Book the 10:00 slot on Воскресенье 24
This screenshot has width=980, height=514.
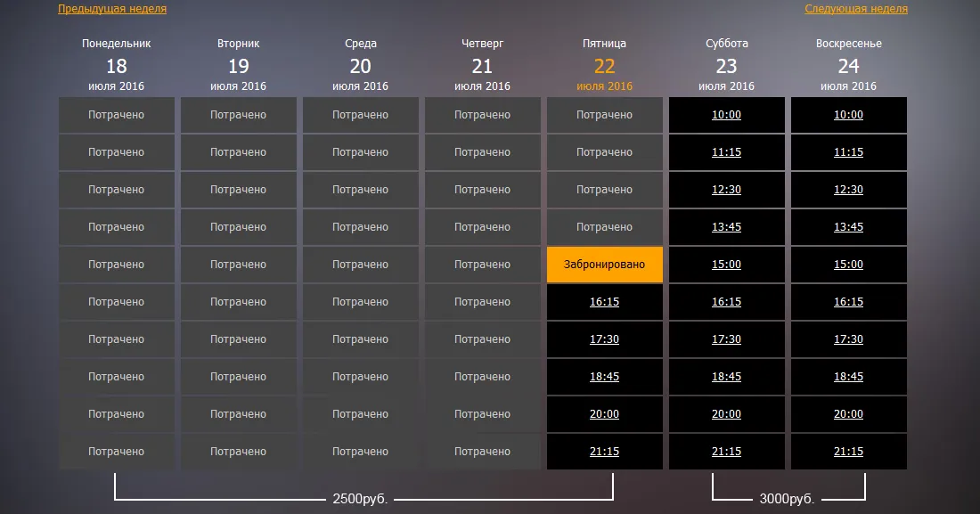[x=849, y=115]
